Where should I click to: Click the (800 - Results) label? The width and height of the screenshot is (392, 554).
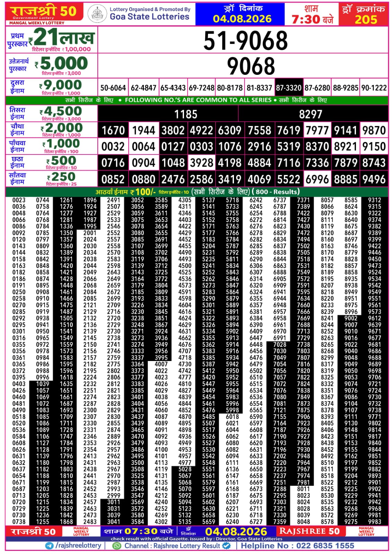click(276, 192)
